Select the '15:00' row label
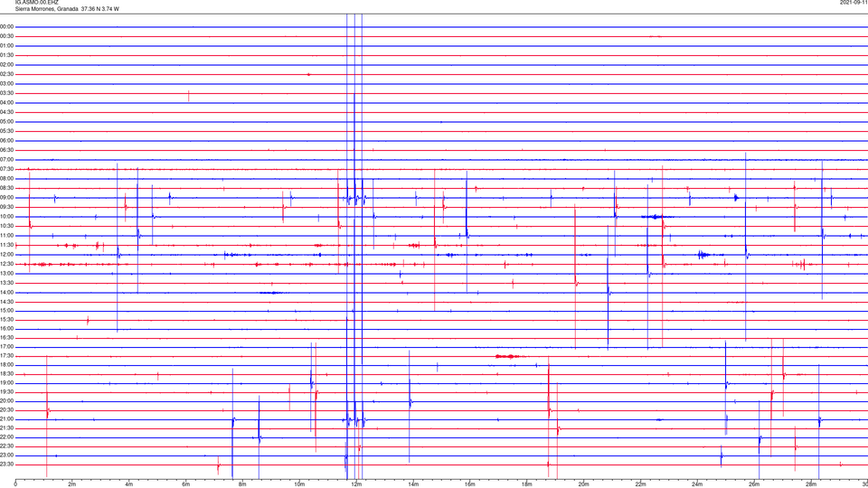Image resolution: width=868 pixels, height=488 pixels. click(x=7, y=310)
